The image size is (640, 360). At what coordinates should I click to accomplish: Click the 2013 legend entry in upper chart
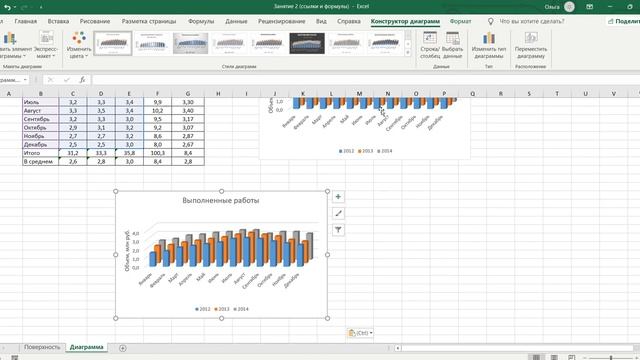click(x=365, y=151)
